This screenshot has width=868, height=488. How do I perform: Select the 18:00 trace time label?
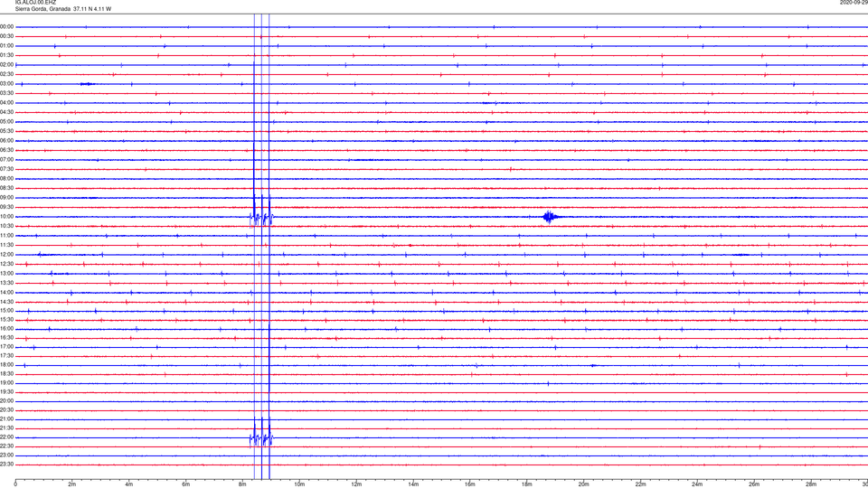pos(6,364)
